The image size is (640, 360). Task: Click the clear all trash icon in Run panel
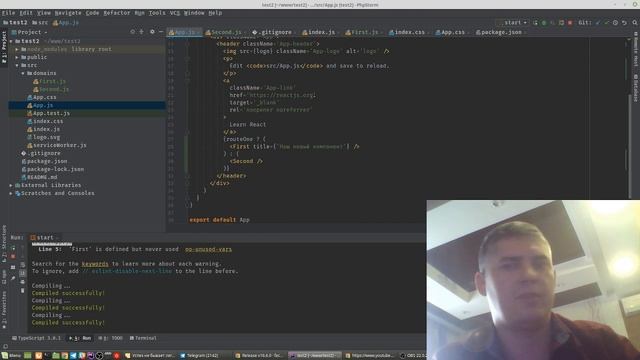pyautogui.click(x=22, y=291)
